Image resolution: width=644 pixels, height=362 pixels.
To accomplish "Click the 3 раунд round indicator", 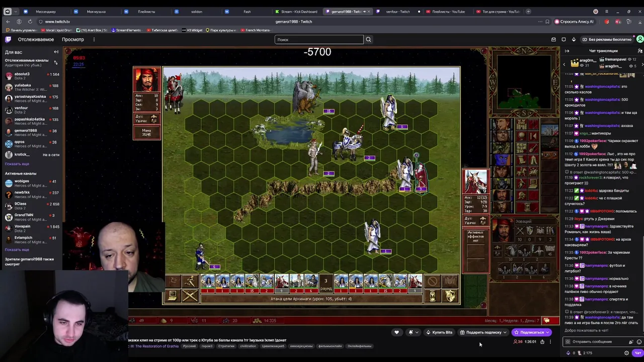I will (326, 284).
